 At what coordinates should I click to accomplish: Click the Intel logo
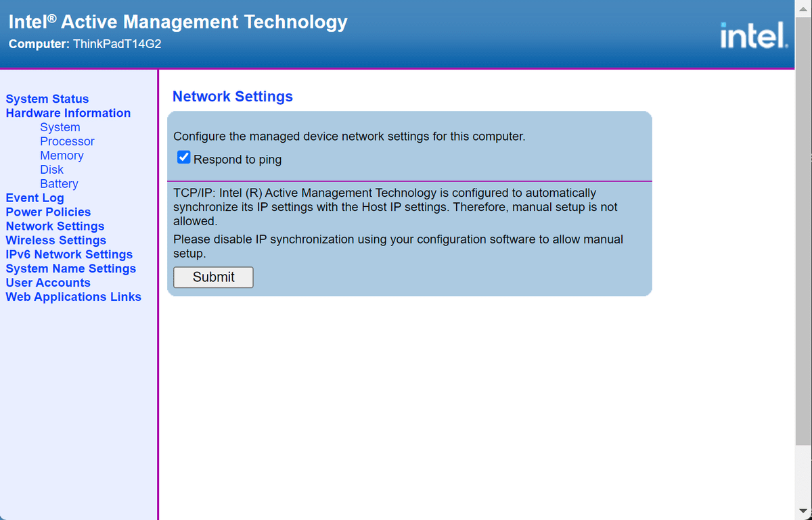754,35
